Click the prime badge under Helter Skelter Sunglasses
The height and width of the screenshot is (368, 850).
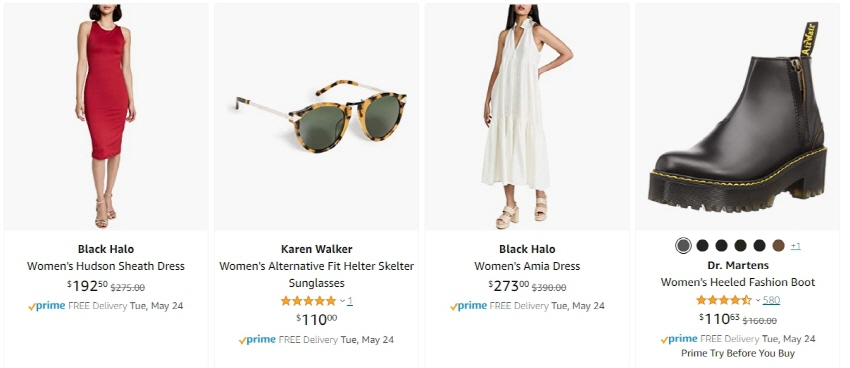click(x=257, y=340)
